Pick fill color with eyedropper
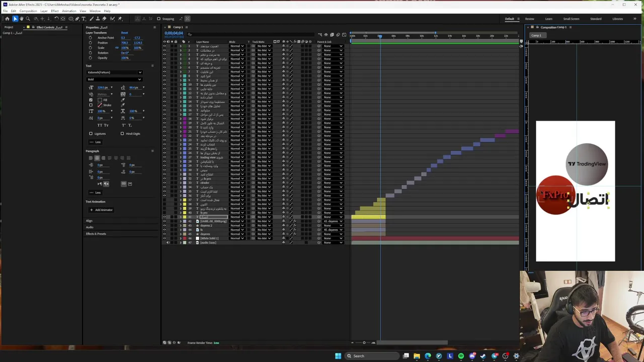644x362 pixels. pos(123,100)
